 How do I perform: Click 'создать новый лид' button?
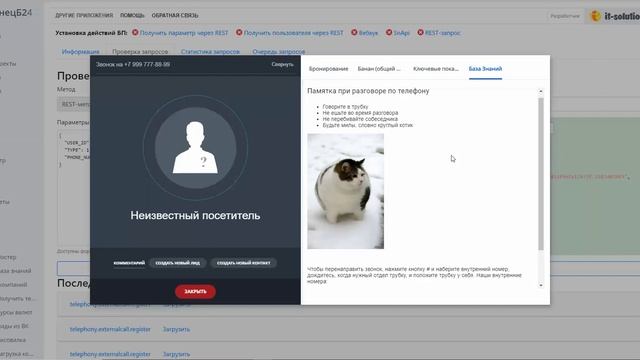(x=178, y=263)
